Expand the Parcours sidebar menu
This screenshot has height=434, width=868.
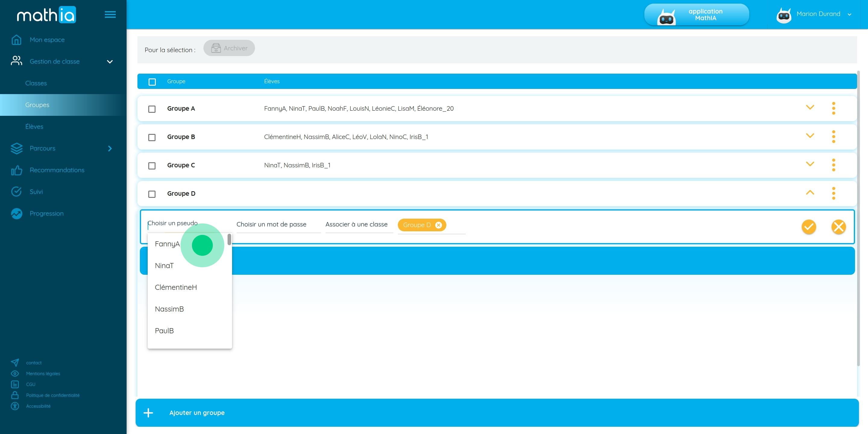tap(110, 148)
